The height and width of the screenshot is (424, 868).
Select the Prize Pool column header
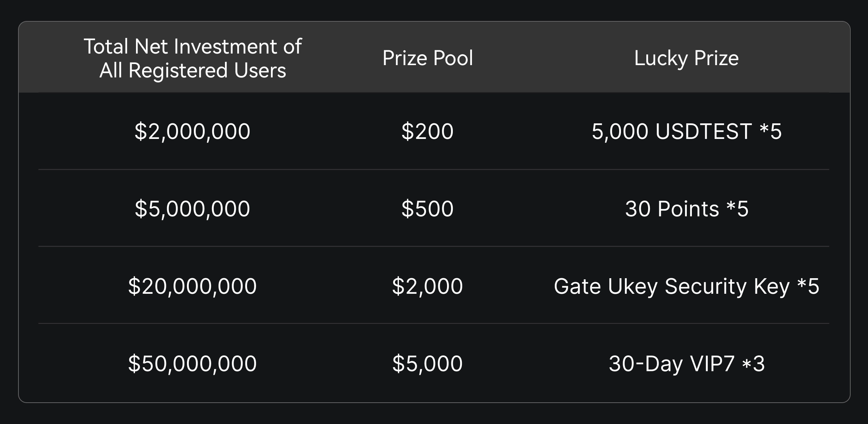click(427, 58)
